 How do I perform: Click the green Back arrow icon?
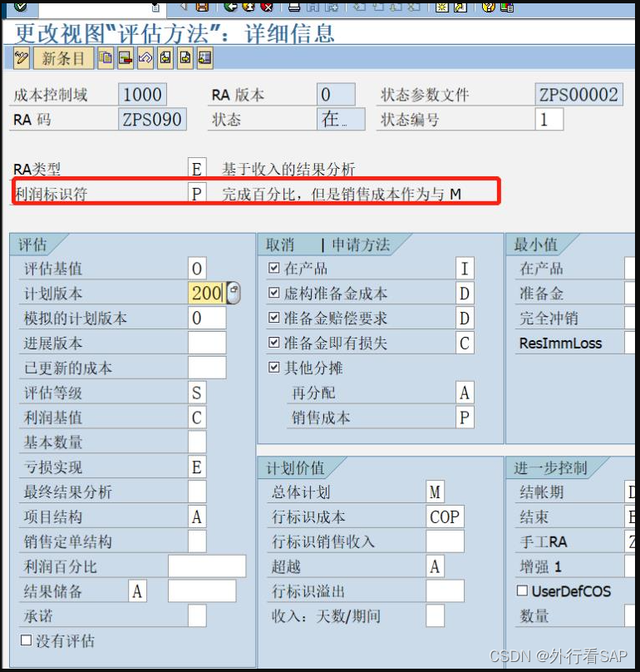click(231, 6)
